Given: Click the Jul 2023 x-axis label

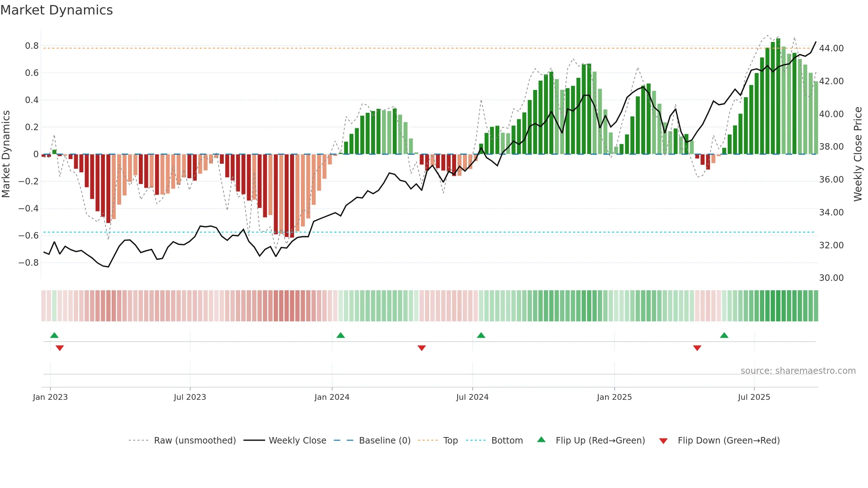Looking at the screenshot, I should pos(190,397).
